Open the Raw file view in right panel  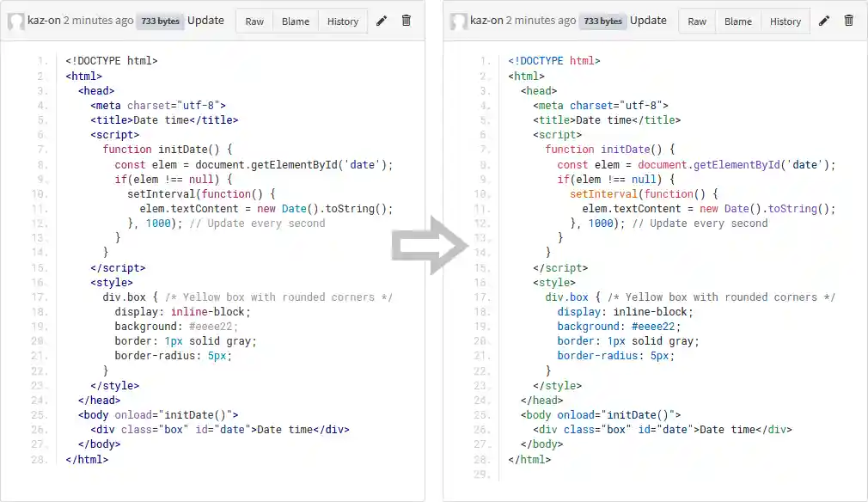click(696, 21)
